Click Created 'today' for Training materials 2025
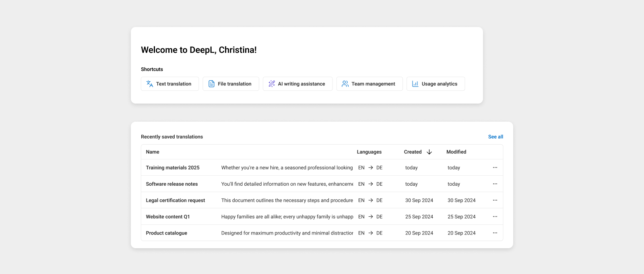644x274 pixels. 411,168
